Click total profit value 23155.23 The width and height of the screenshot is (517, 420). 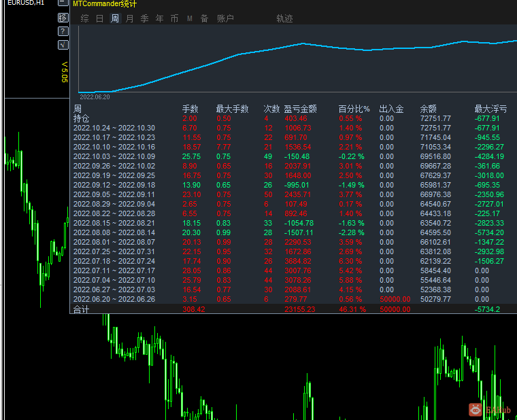point(300,310)
